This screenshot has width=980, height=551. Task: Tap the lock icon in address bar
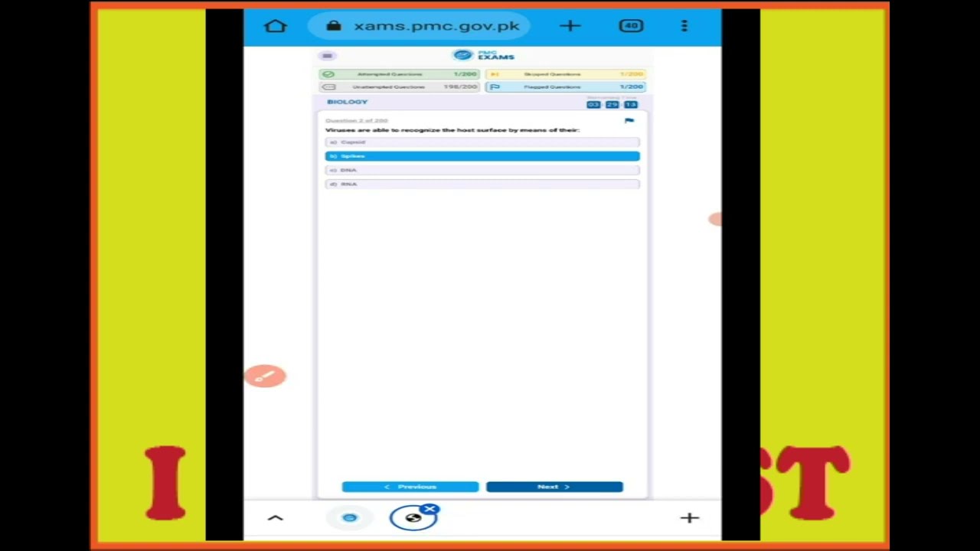point(333,26)
